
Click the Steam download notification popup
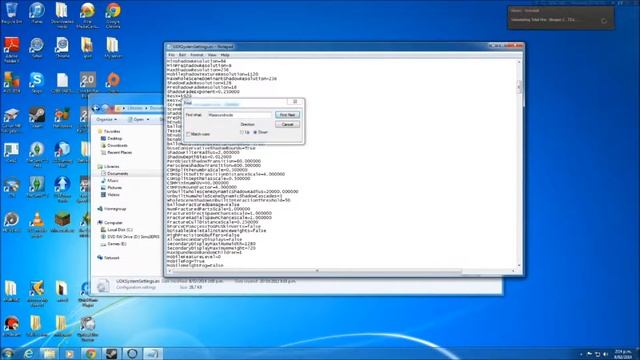[561, 18]
